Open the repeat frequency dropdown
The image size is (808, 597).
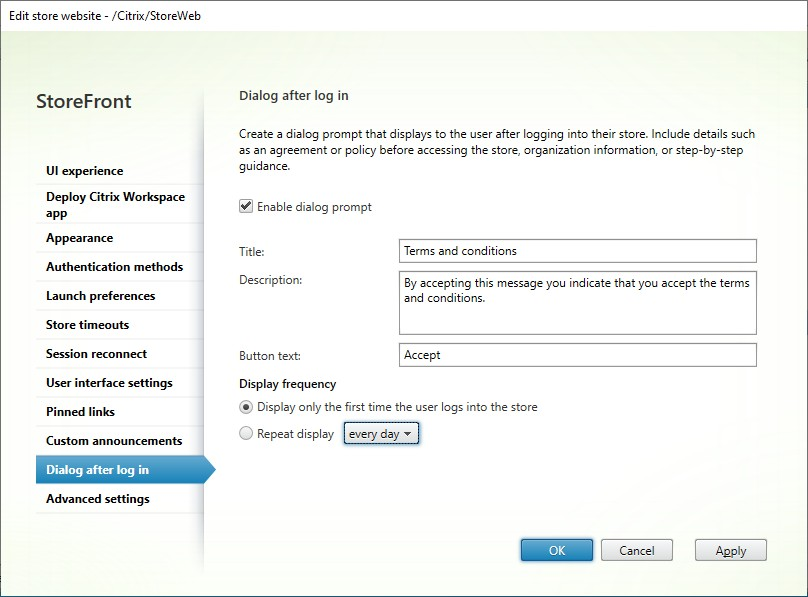point(381,433)
